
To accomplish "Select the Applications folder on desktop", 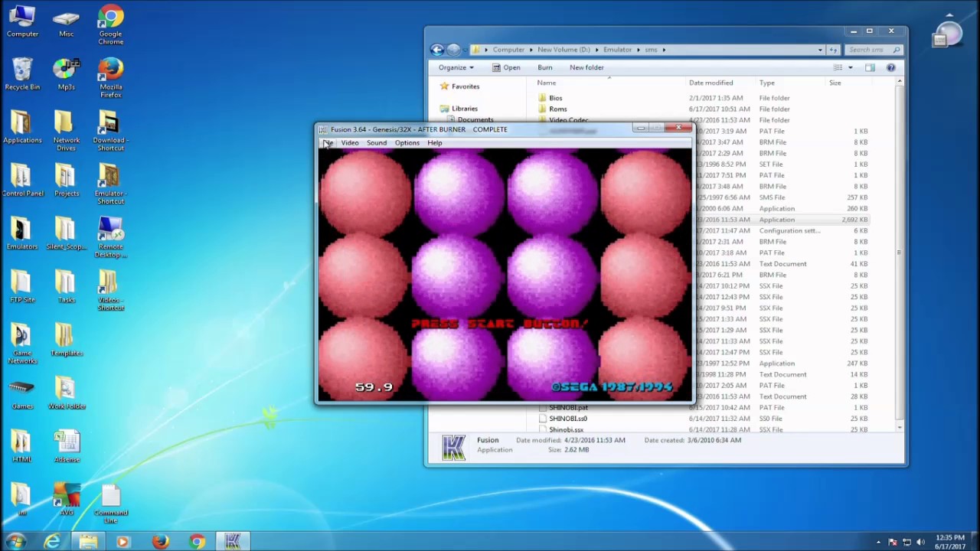I will tap(22, 127).
